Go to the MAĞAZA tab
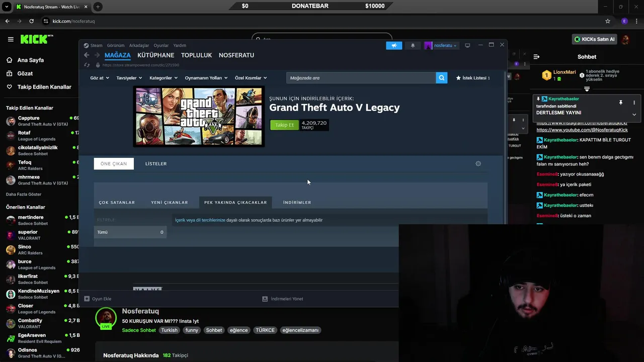Viewport: 644px width, 362px height. coord(118,55)
